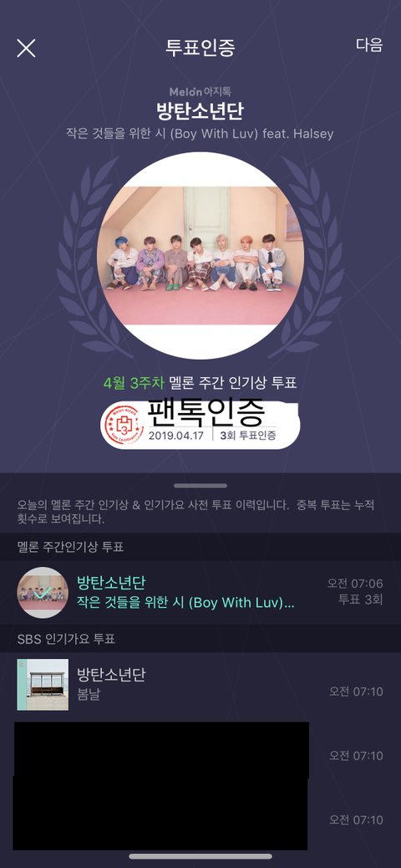This screenshot has width=401, height=868.
Task: Tap the 2019.04.17 date on stamp
Action: 176,435
